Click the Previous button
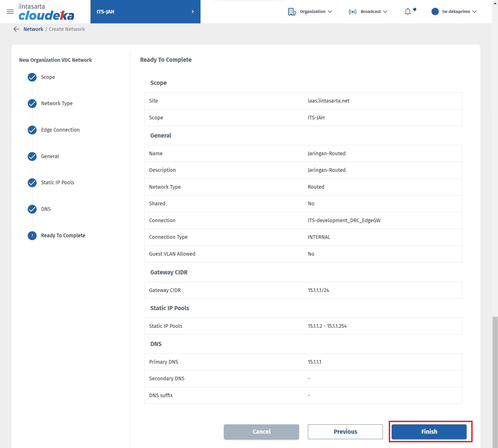 [345, 432]
